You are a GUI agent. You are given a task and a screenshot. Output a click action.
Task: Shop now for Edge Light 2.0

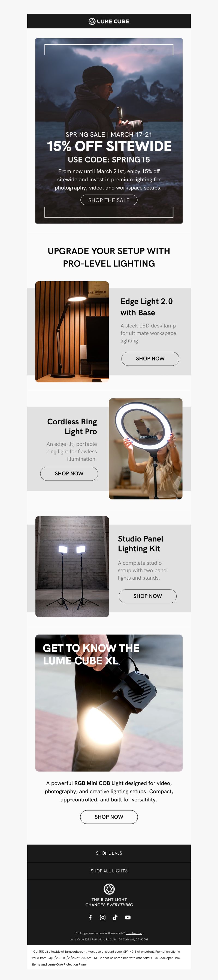click(x=150, y=358)
